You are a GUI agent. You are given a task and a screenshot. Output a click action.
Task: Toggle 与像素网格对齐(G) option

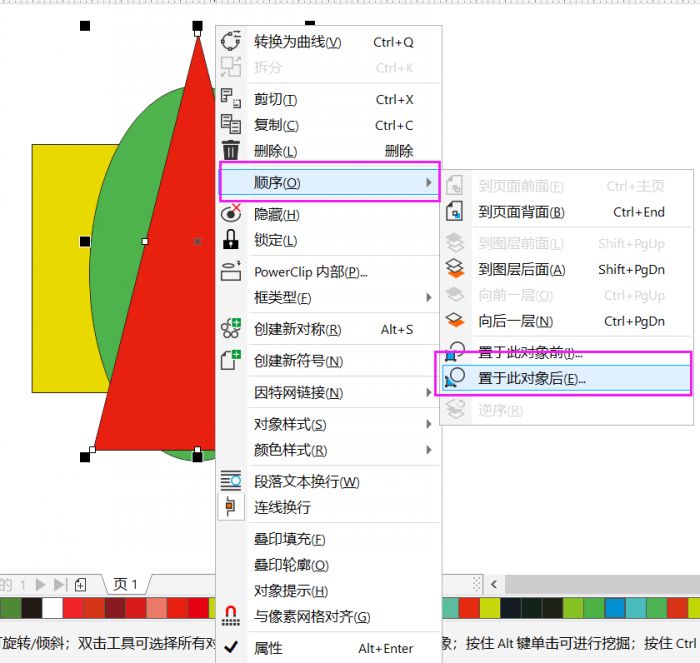pyautogui.click(x=329, y=617)
